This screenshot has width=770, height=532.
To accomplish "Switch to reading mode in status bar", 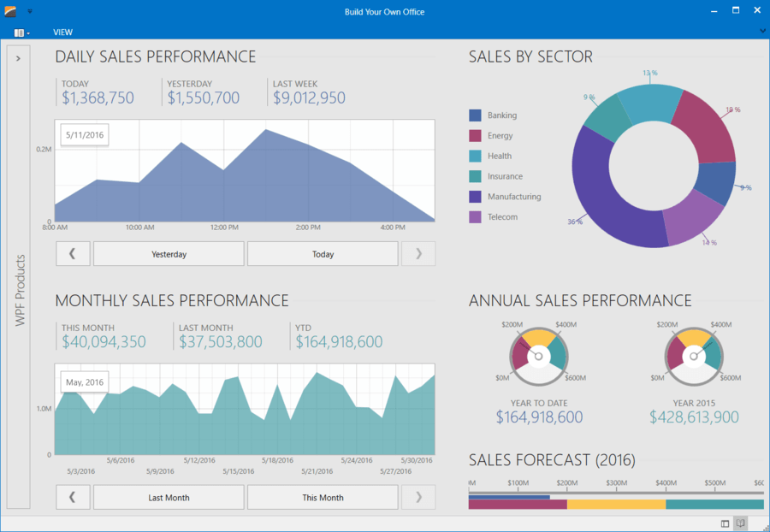I will (x=741, y=523).
